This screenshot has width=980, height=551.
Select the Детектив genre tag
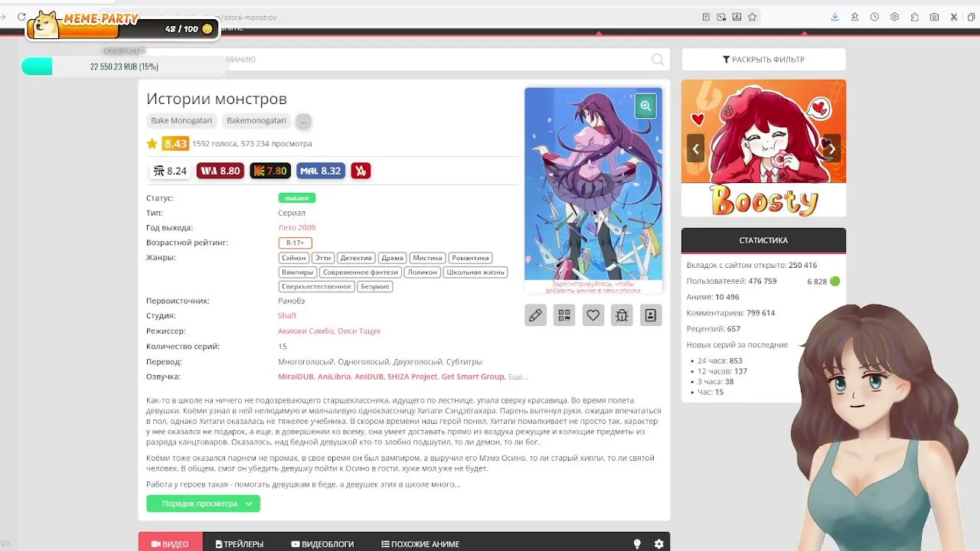[x=356, y=258]
